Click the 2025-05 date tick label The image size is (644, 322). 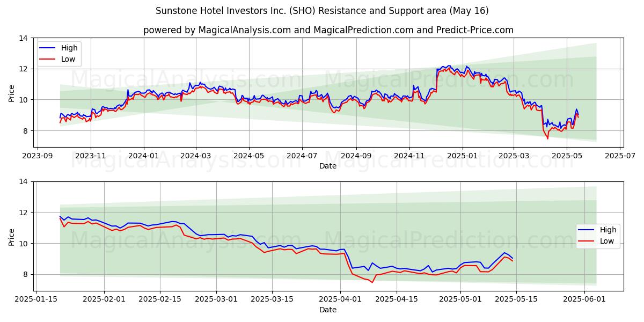point(567,156)
